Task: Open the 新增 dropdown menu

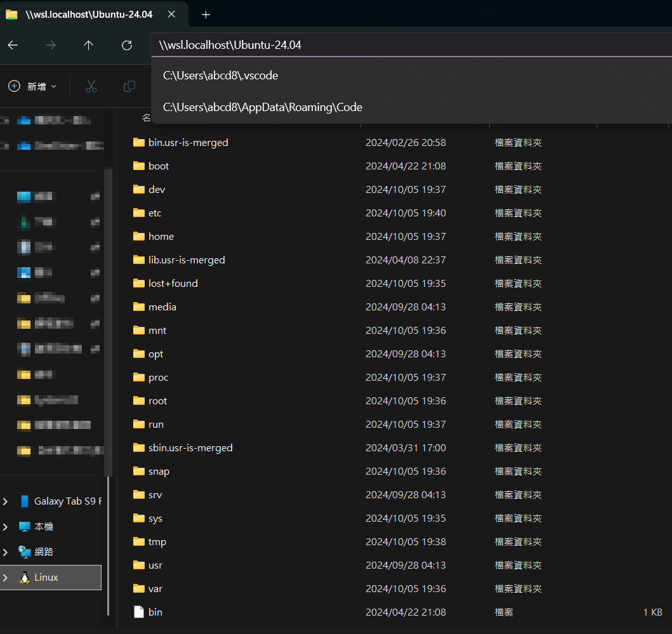Action: [33, 86]
